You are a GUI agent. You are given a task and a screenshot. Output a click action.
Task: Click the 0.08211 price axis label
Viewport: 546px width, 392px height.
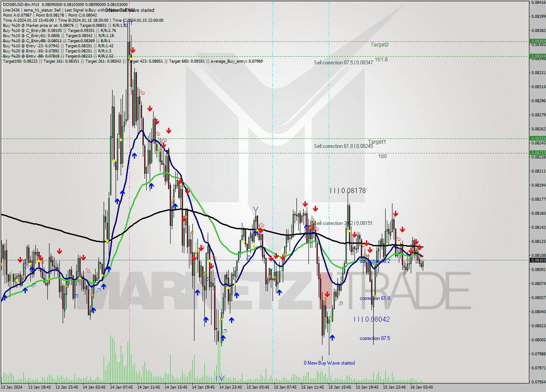tap(538, 171)
